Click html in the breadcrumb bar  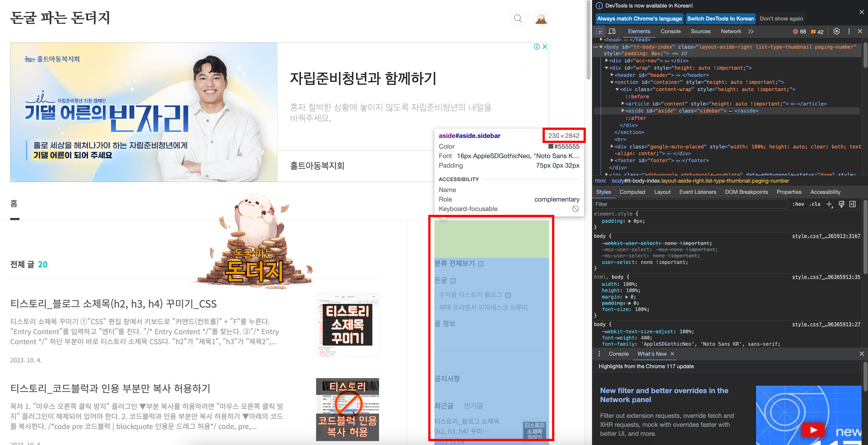coord(600,181)
